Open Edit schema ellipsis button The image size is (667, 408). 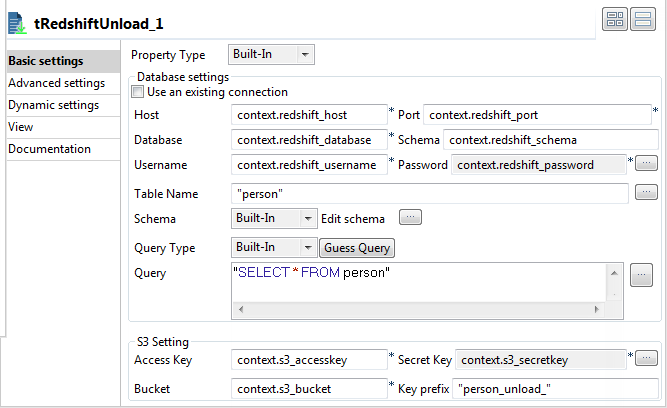click(411, 218)
